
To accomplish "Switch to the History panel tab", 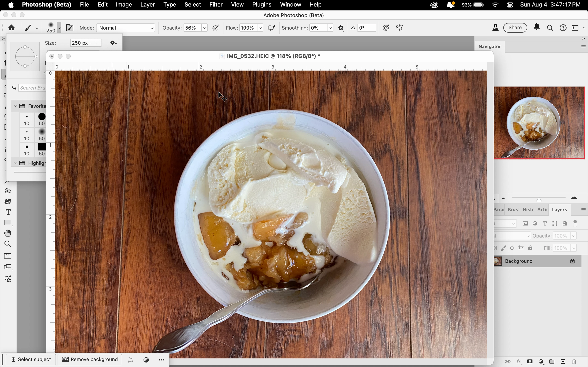I will tap(528, 210).
